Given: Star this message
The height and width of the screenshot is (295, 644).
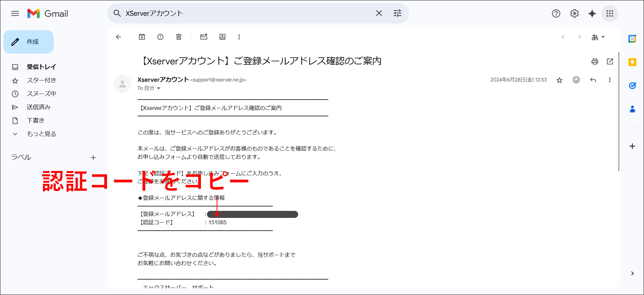Looking at the screenshot, I should point(559,80).
